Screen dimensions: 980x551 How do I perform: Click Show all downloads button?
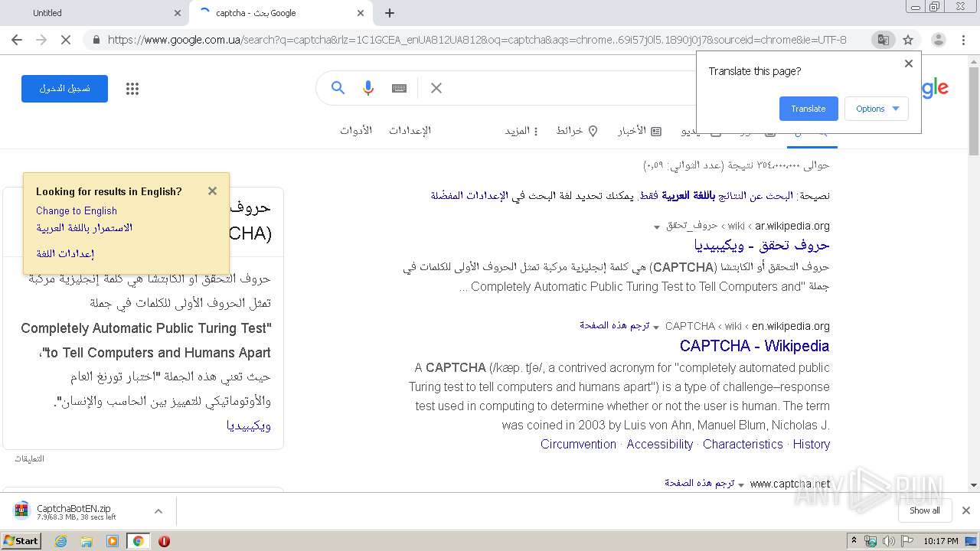point(925,510)
